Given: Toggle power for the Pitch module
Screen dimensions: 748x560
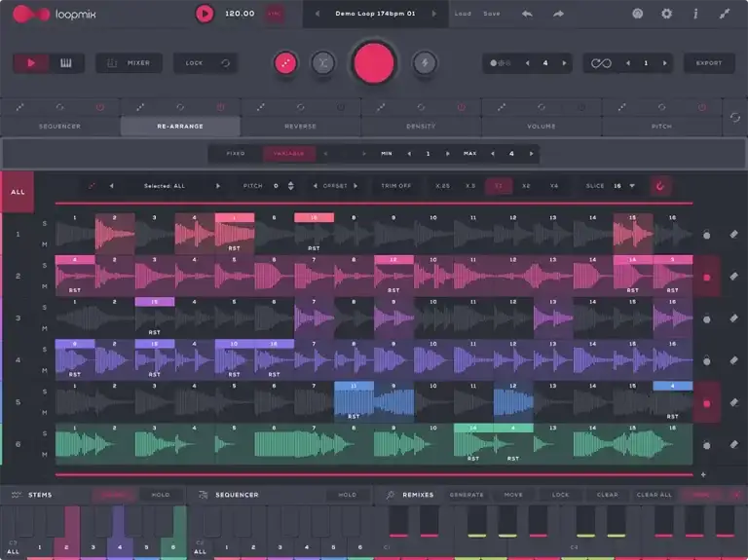Looking at the screenshot, I should 701,107.
